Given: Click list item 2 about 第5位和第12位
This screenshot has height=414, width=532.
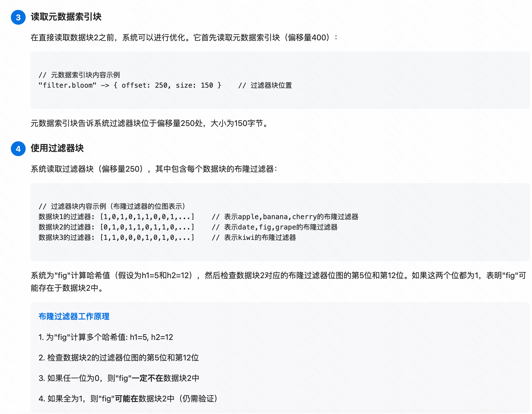Looking at the screenshot, I should tap(119, 358).
